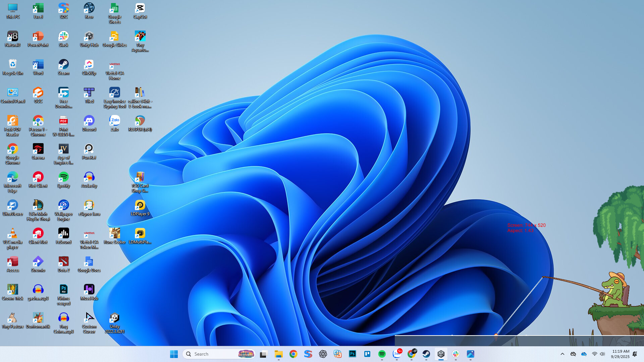Open Discord desktop shortcut
644x362 pixels.
[89, 122]
